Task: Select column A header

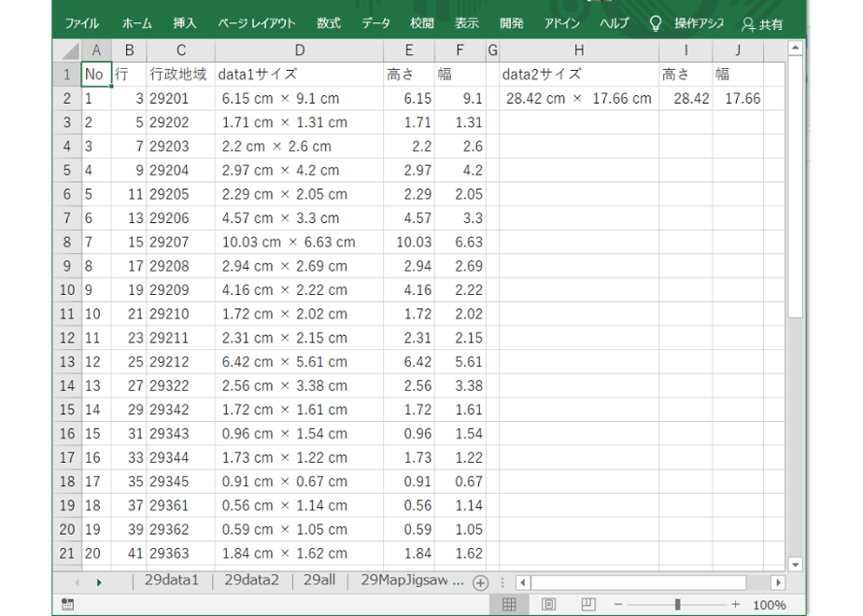Action: point(96,50)
